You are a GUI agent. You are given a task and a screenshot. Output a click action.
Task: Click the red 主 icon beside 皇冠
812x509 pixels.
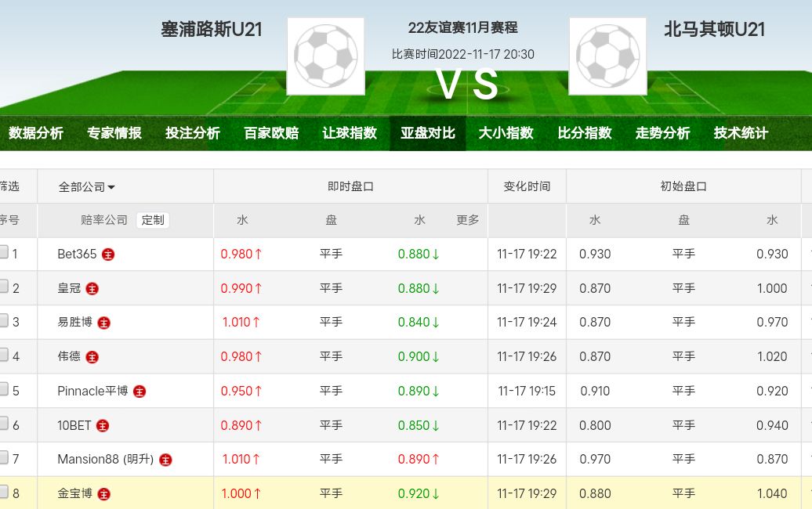point(92,289)
